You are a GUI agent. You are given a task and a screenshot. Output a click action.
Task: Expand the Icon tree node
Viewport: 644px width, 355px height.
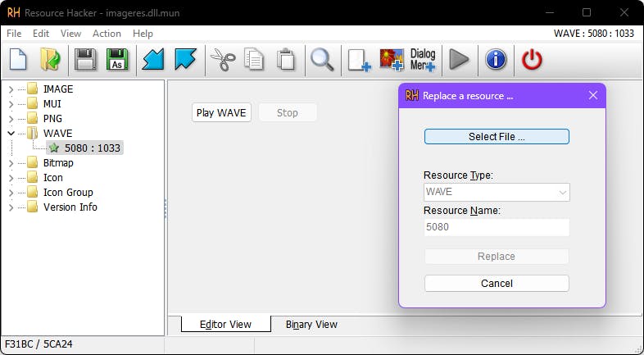coord(11,178)
